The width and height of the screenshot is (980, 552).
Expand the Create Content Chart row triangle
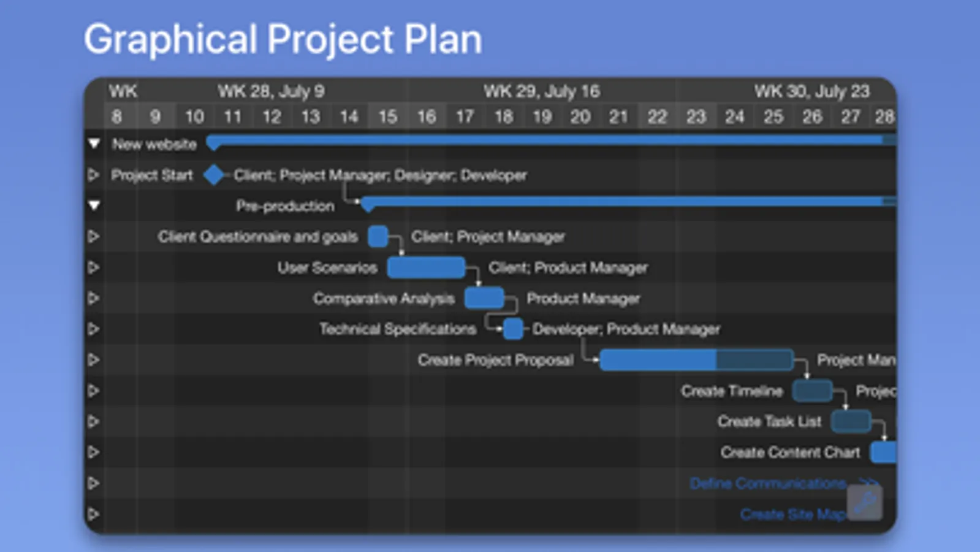(94, 452)
